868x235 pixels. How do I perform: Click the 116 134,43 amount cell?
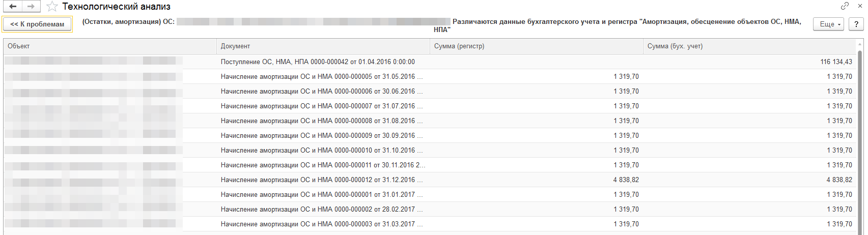(836, 62)
